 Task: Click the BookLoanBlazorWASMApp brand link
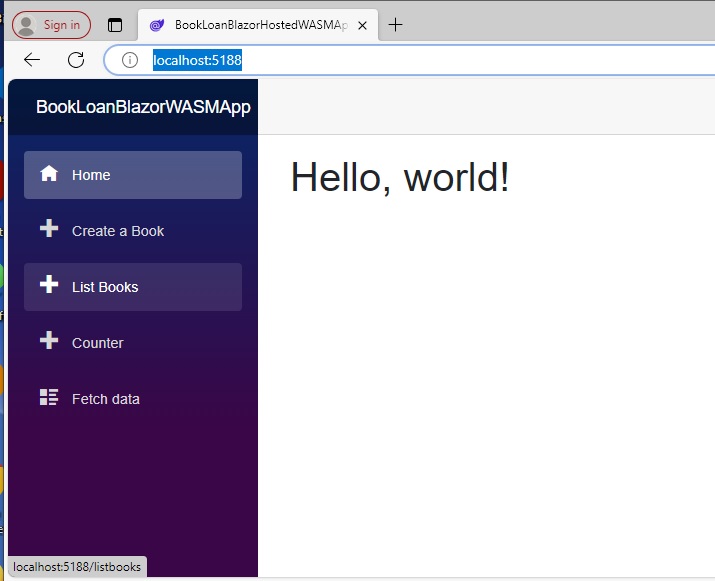[x=143, y=107]
